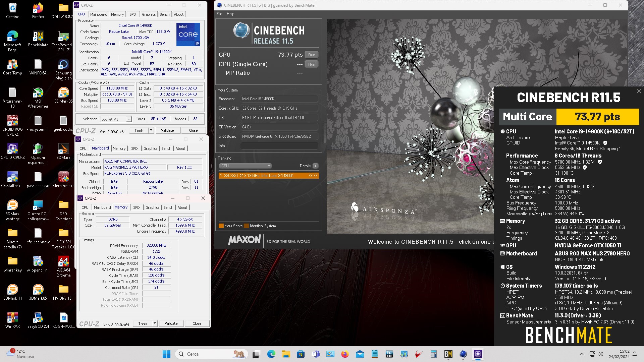Open the 3DMark05 desktop icon
The width and height of the screenshot is (644, 362).
click(38, 292)
